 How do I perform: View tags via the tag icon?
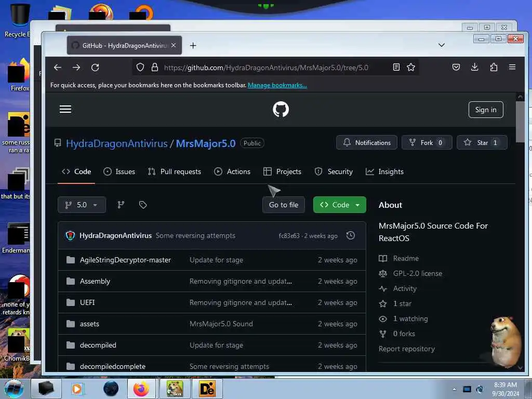143,205
